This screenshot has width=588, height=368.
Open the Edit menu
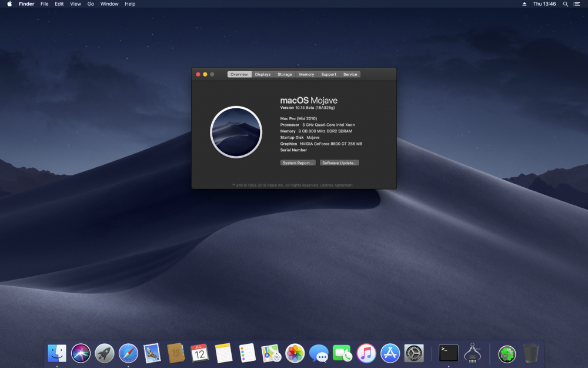point(59,4)
